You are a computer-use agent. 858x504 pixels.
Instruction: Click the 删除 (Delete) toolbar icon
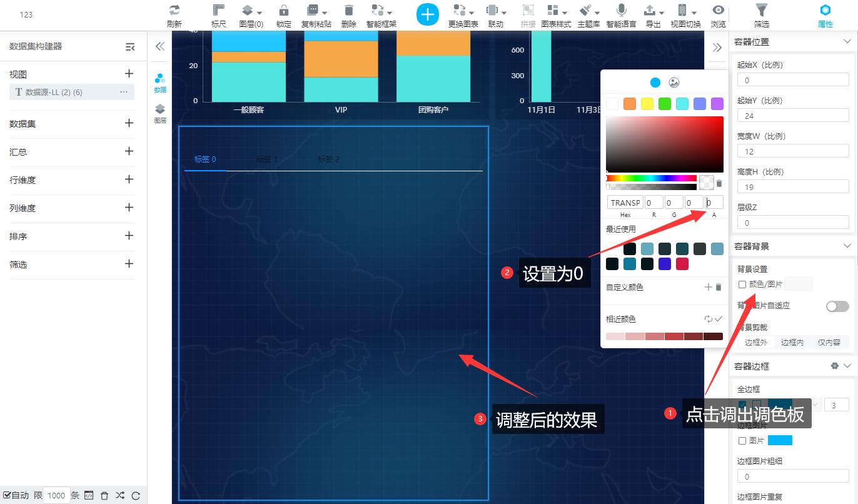point(348,15)
